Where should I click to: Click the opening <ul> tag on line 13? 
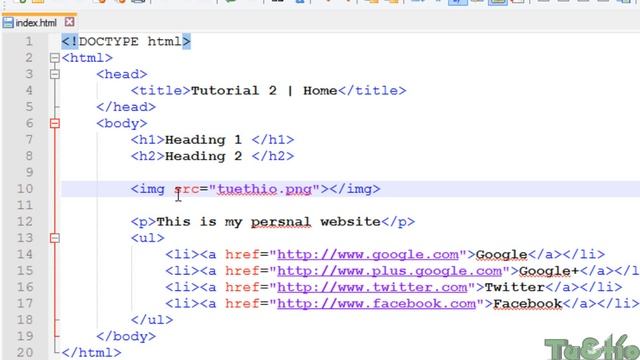(147, 238)
